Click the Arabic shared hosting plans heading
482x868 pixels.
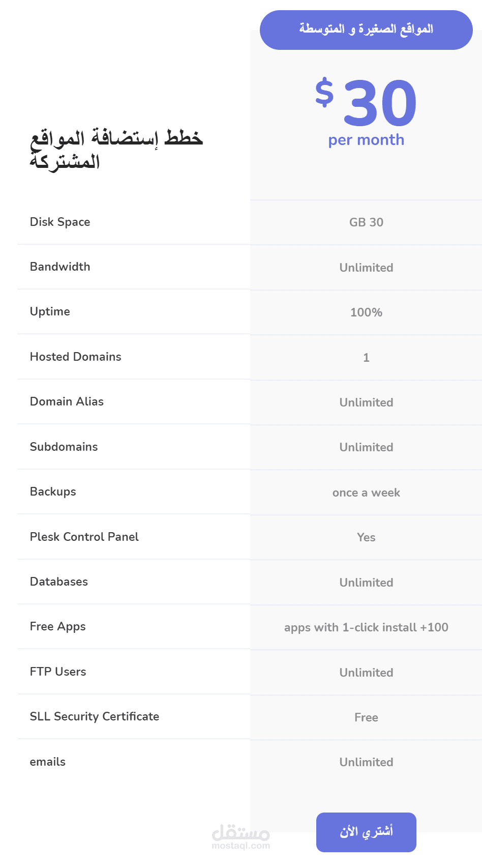tap(116, 149)
